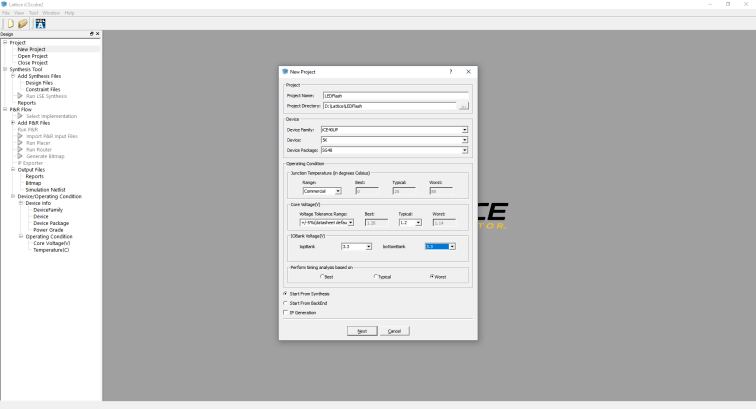The image size is (756, 409).
Task: Click the Run LSE Synthesis arrow icon
Action: click(x=19, y=96)
